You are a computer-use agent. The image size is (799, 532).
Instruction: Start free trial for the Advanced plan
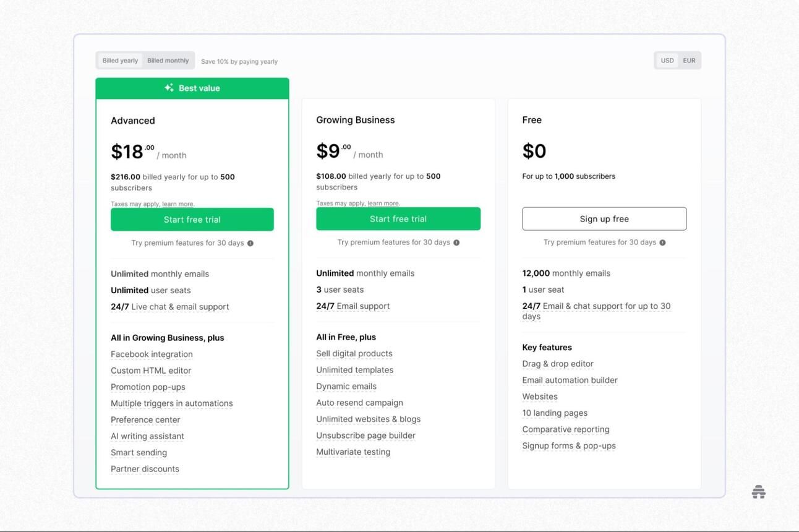pos(192,220)
